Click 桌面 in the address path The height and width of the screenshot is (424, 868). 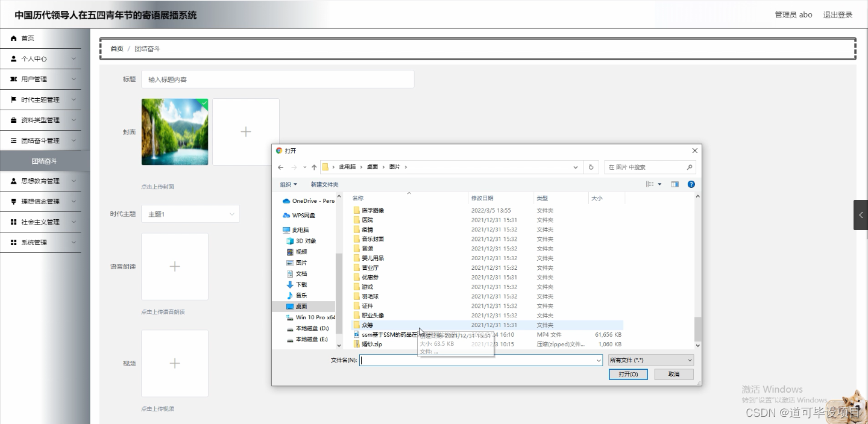pyautogui.click(x=373, y=167)
